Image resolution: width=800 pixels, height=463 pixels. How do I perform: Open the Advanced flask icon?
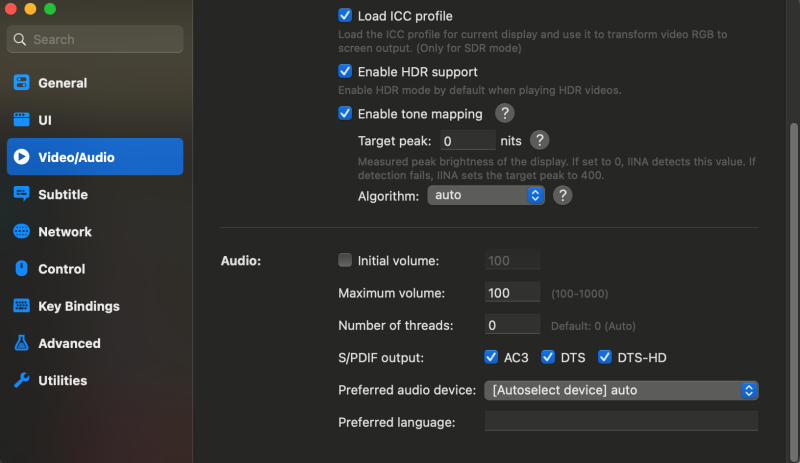(x=21, y=343)
